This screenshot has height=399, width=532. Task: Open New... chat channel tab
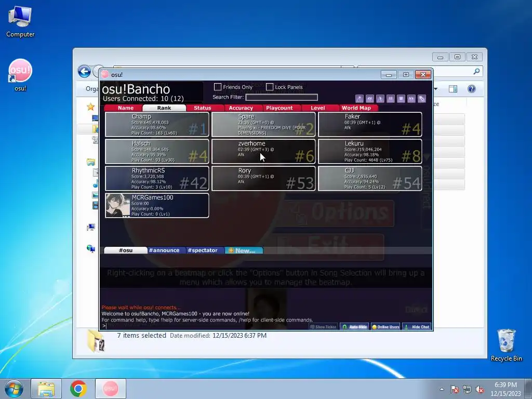pyautogui.click(x=244, y=250)
